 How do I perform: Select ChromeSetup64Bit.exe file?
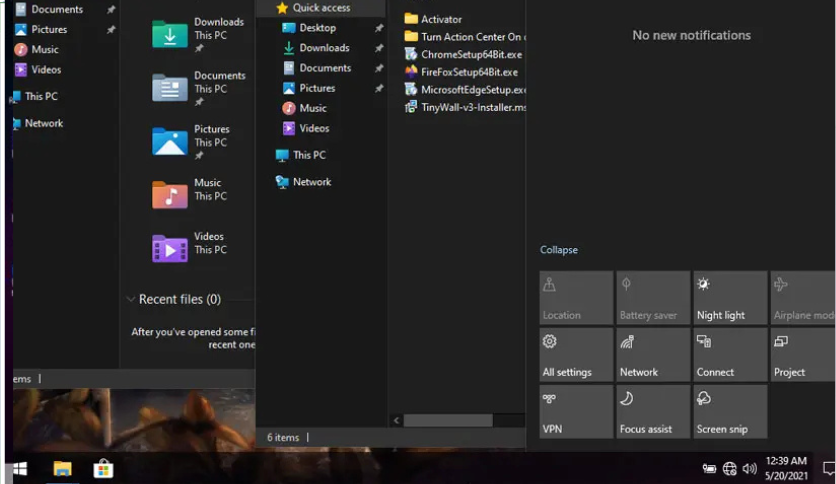464,54
